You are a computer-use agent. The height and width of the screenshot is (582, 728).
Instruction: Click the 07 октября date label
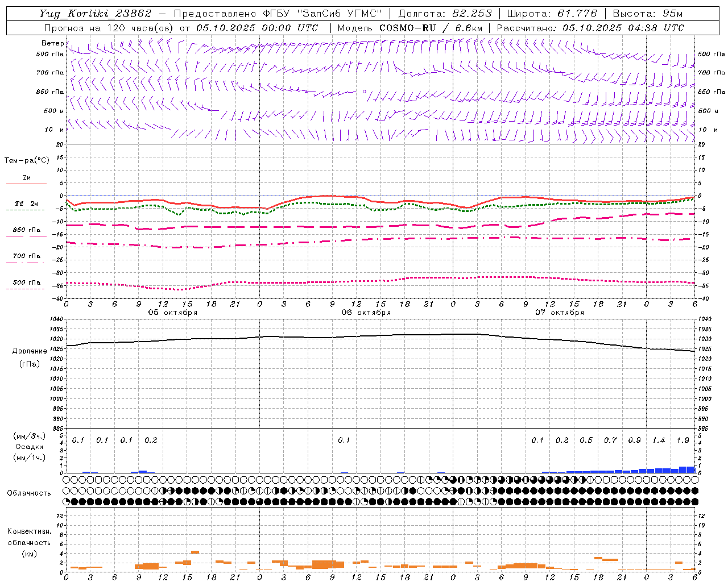click(560, 313)
